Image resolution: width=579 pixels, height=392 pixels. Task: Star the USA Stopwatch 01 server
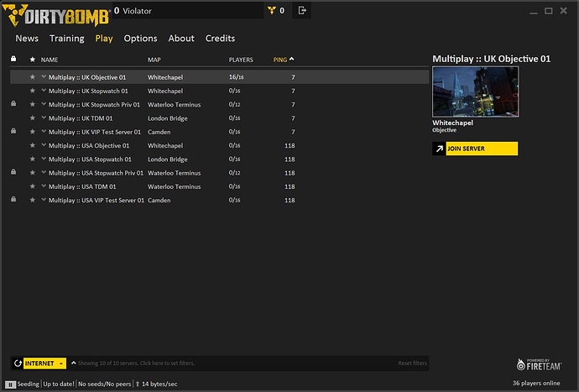33,159
